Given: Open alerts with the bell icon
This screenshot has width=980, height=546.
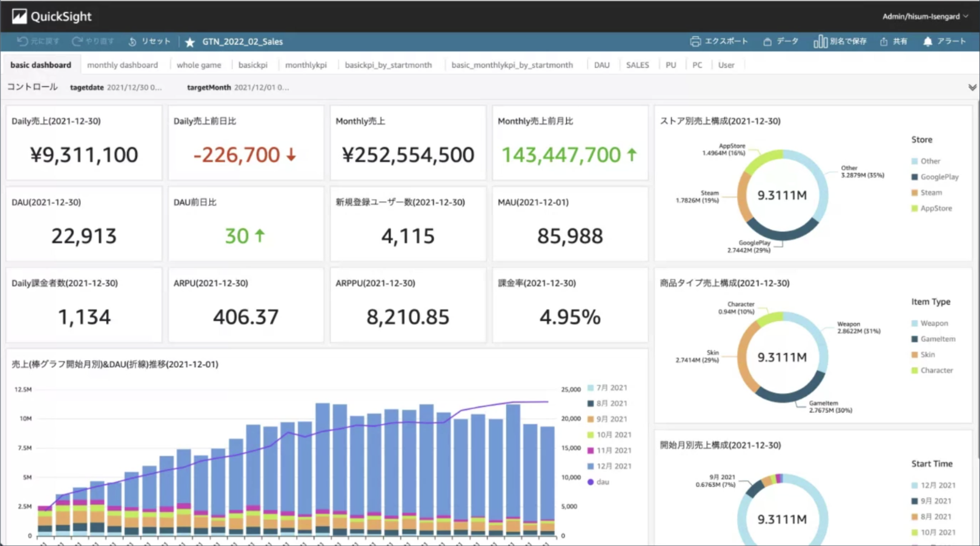Looking at the screenshot, I should click(x=927, y=42).
